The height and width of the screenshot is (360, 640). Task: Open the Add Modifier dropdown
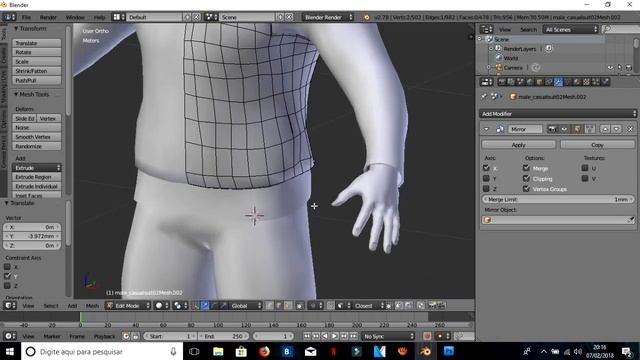[558, 113]
